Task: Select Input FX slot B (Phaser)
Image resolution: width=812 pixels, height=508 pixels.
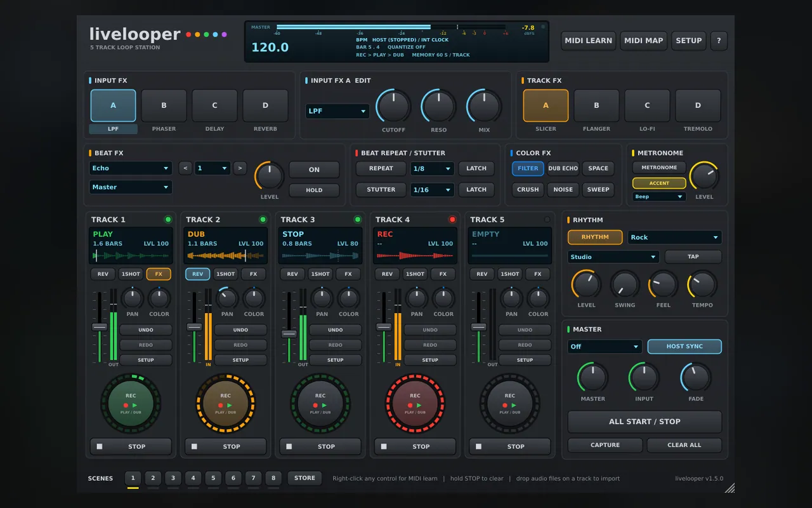Action: click(164, 105)
